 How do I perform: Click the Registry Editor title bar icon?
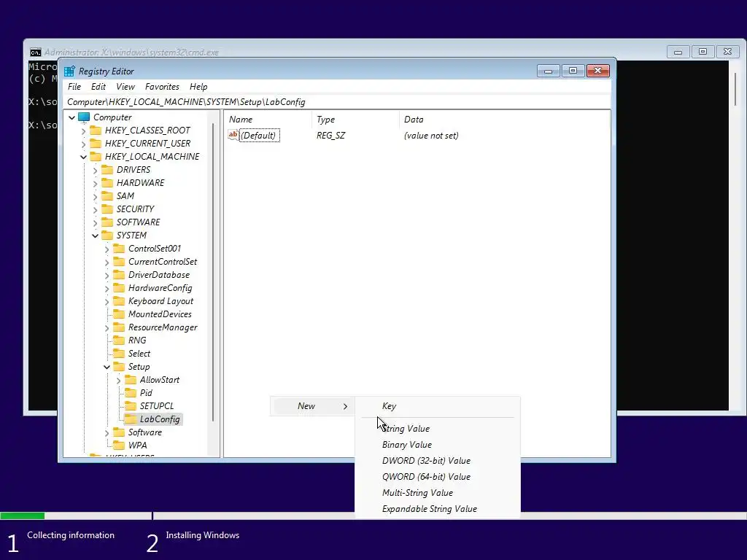click(69, 71)
